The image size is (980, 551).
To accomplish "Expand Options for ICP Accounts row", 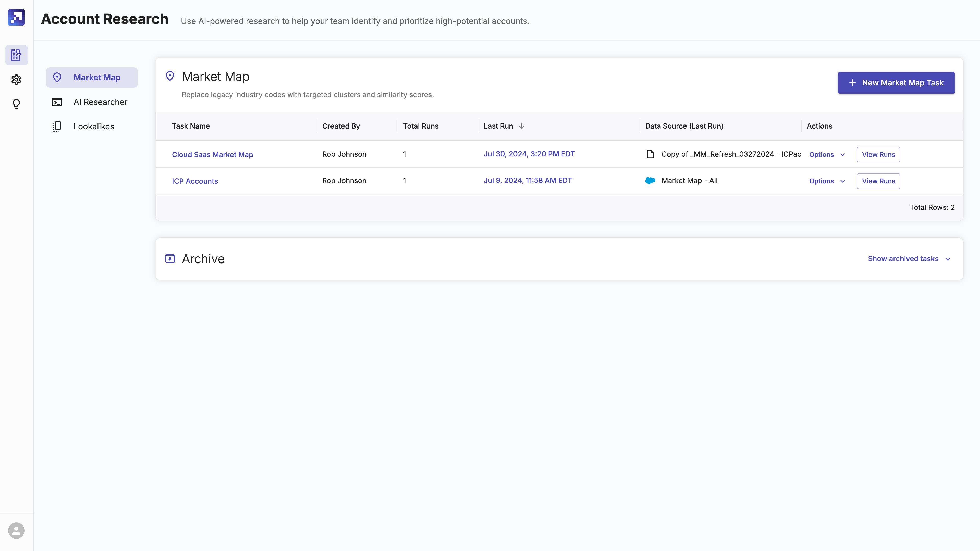I will click(827, 181).
